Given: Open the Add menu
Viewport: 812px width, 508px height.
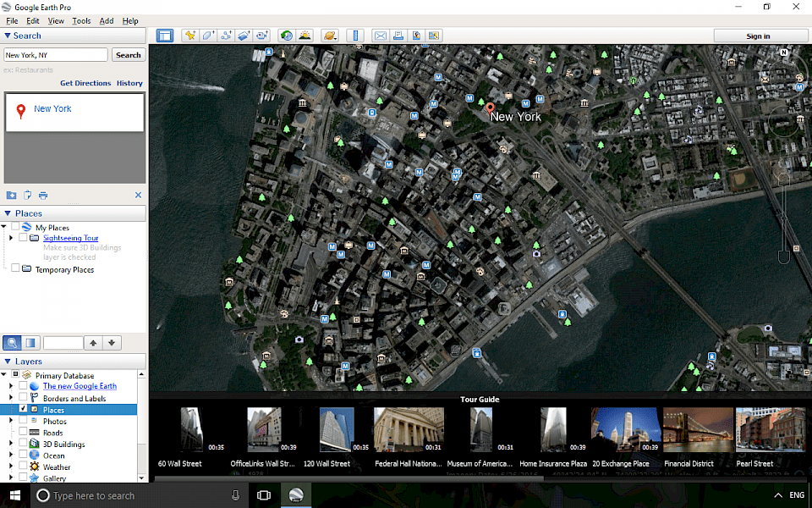Looking at the screenshot, I should click(x=107, y=20).
